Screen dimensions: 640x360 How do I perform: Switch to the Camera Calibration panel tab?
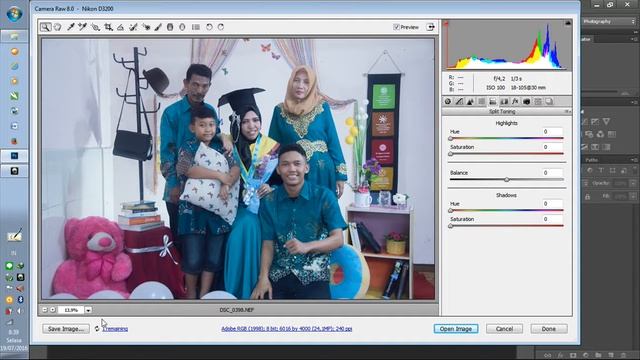527,101
